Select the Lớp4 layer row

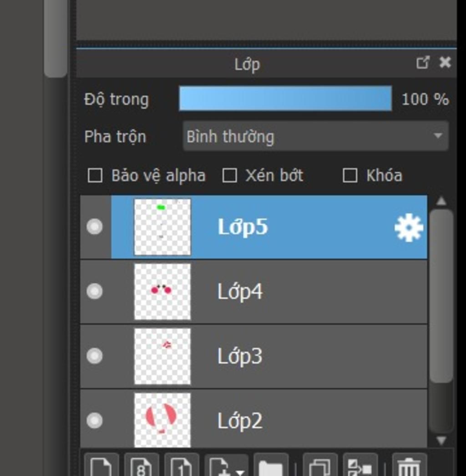pos(253,292)
